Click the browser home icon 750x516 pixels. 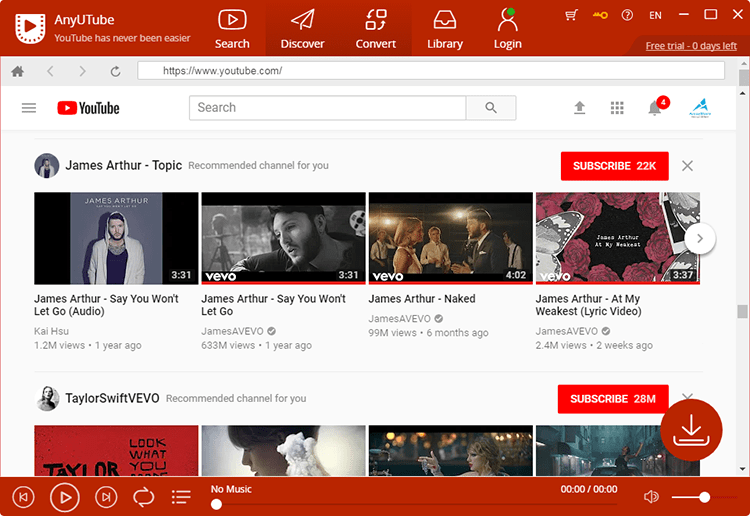(18, 71)
